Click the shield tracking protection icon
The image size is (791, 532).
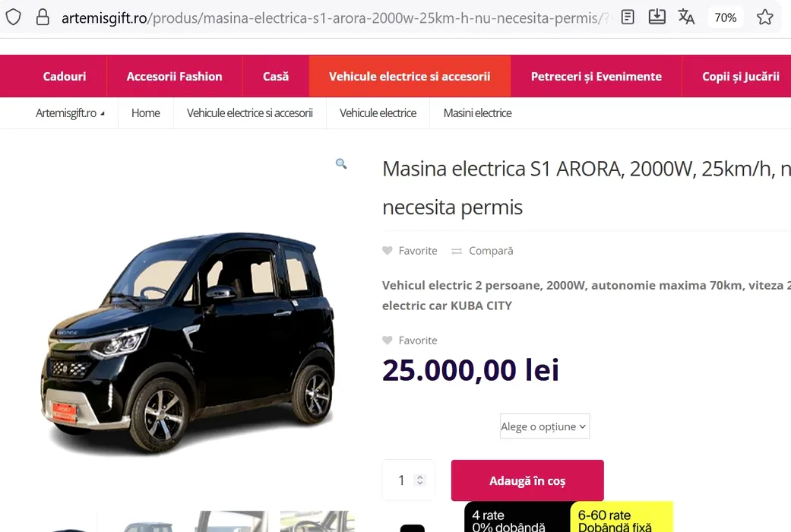pos(14,17)
